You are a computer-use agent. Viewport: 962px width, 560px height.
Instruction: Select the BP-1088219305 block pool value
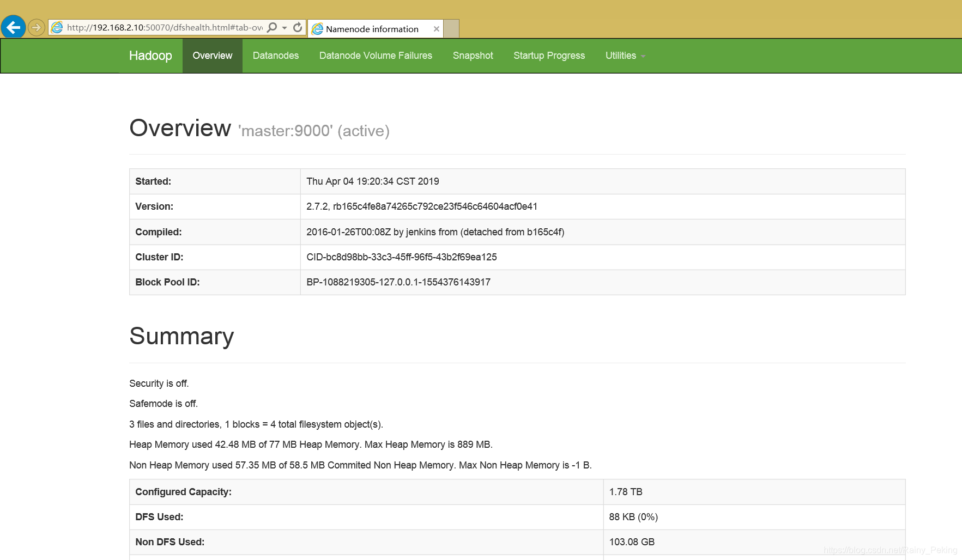pyautogui.click(x=398, y=282)
